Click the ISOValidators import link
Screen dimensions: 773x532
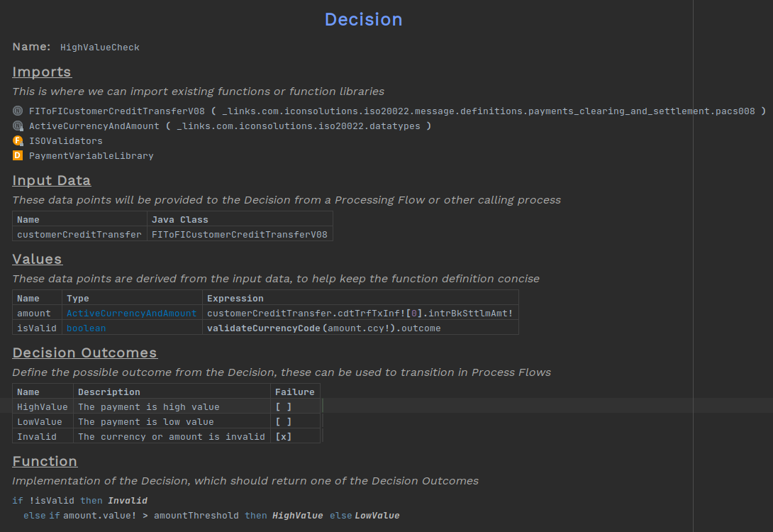pyautogui.click(x=66, y=140)
